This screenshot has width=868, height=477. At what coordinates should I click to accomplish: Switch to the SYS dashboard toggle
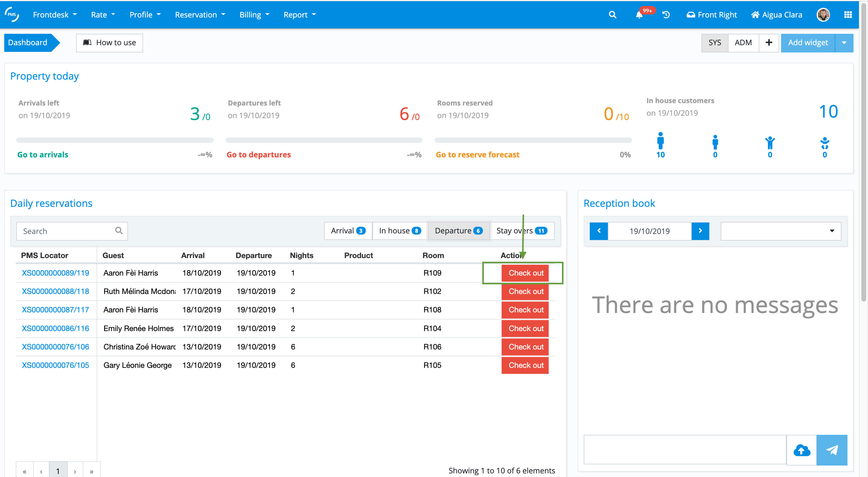tap(714, 43)
